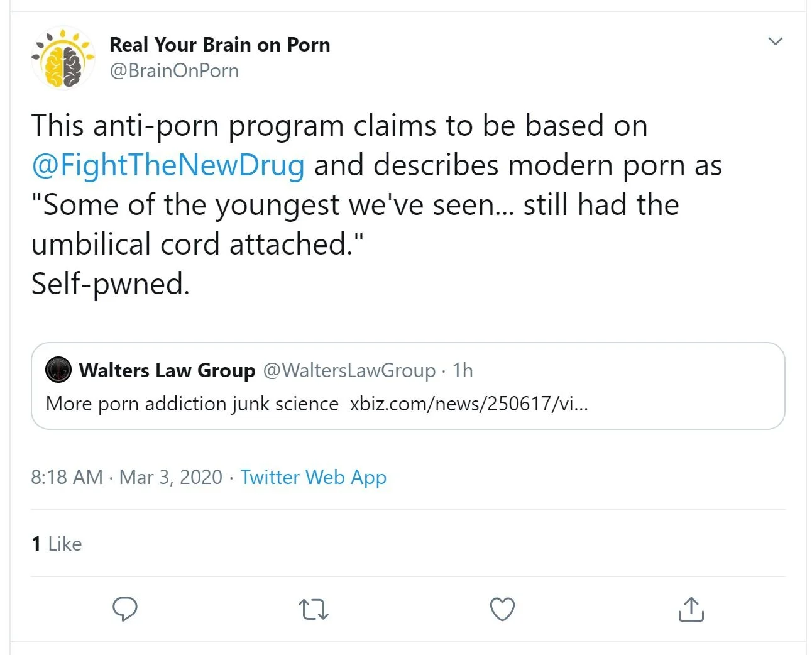
Task: Click the @BrainOnPorn handle
Action: click(x=174, y=70)
